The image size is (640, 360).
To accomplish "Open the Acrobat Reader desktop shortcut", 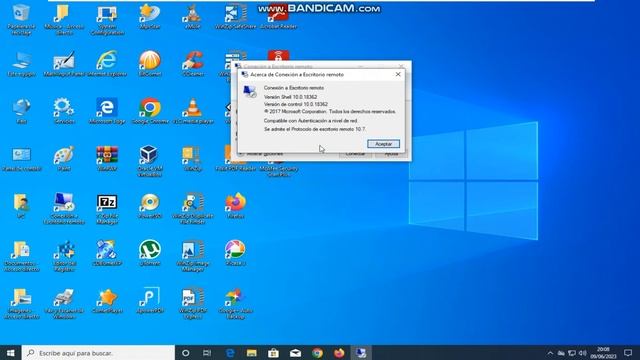I will coord(278,17).
